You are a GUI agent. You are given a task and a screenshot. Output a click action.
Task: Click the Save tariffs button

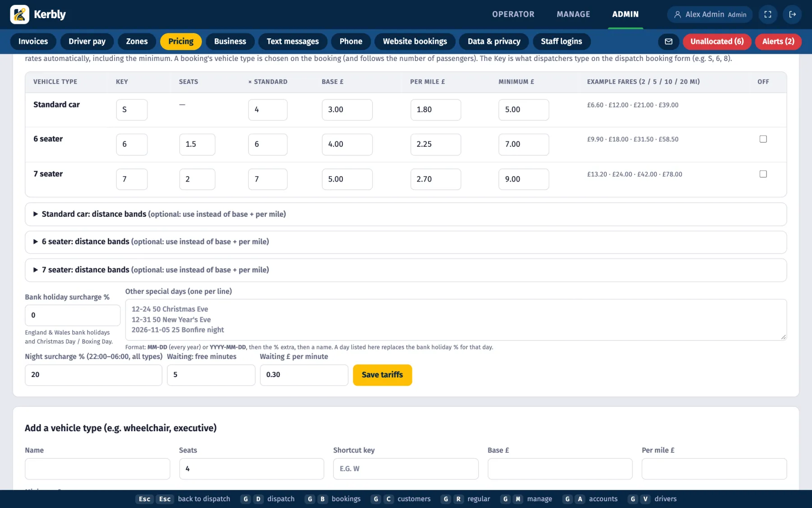(x=382, y=375)
